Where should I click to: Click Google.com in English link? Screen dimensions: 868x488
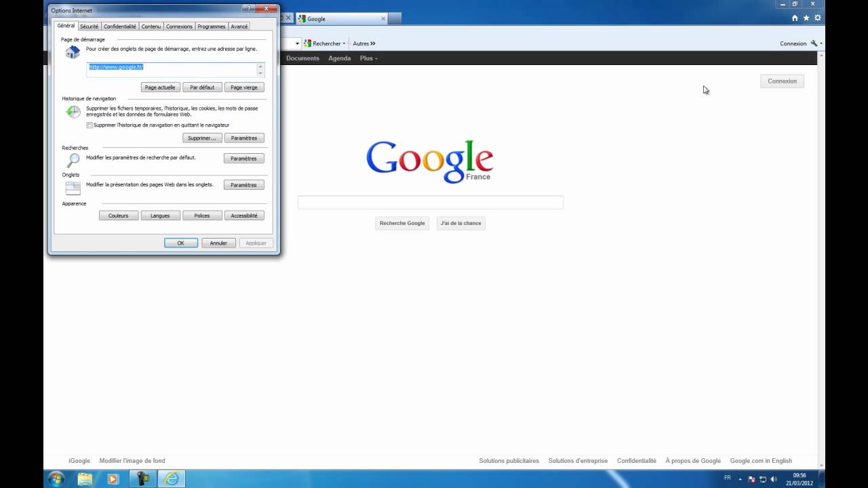point(761,461)
